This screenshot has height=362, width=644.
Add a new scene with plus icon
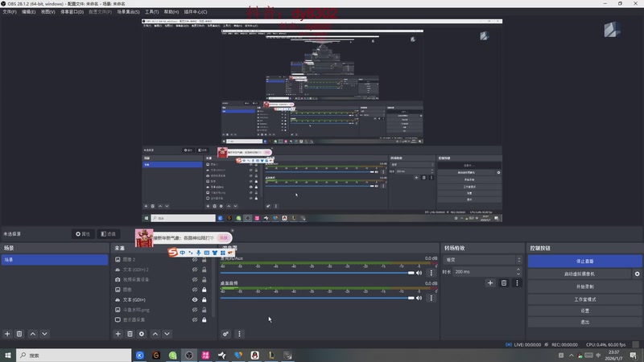click(7, 334)
